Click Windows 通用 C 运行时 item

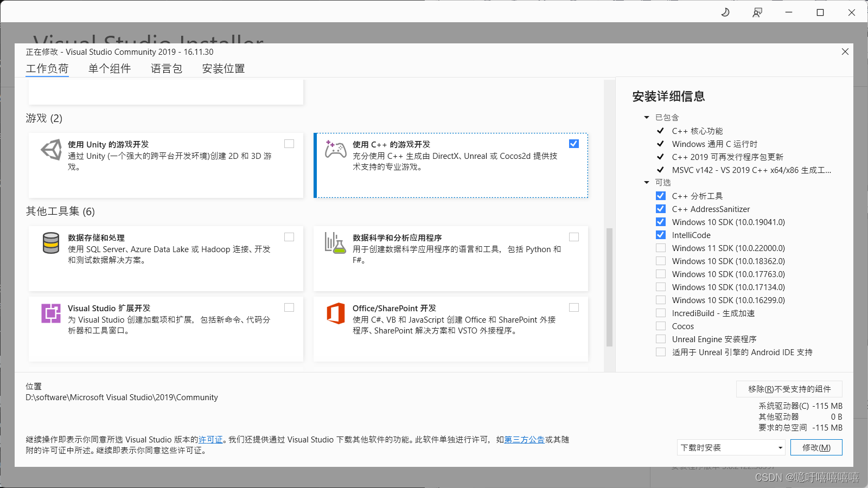[x=714, y=144]
